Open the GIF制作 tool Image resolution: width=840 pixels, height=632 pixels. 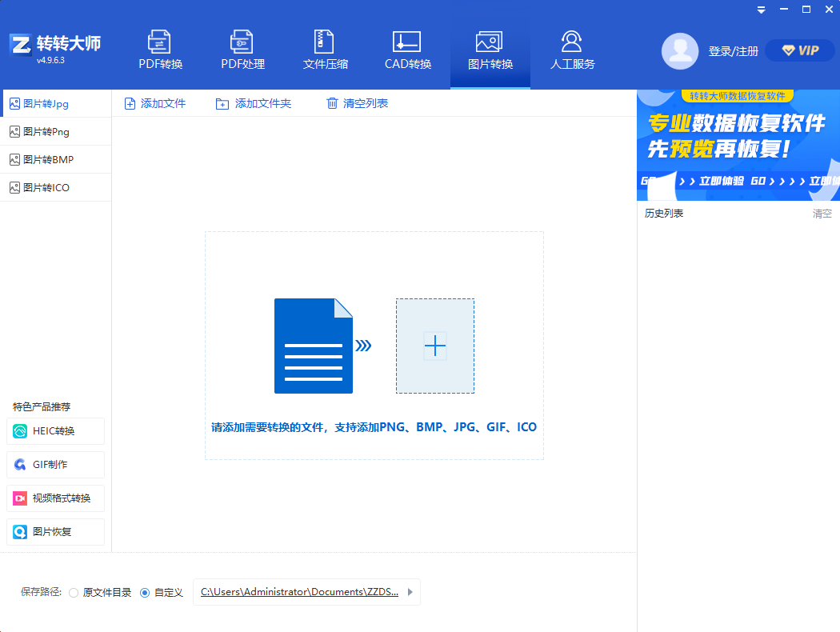pyautogui.click(x=55, y=464)
